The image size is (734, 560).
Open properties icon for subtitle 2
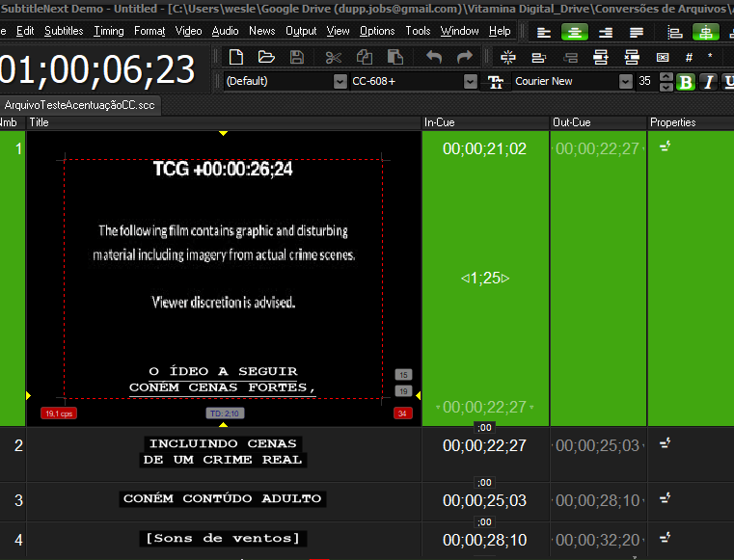coord(666,442)
